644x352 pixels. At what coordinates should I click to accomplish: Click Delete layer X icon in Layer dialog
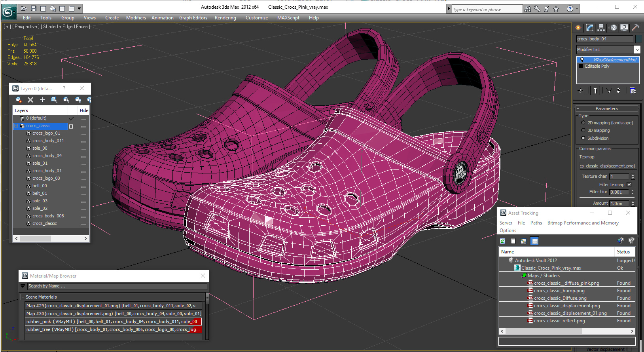pos(30,100)
